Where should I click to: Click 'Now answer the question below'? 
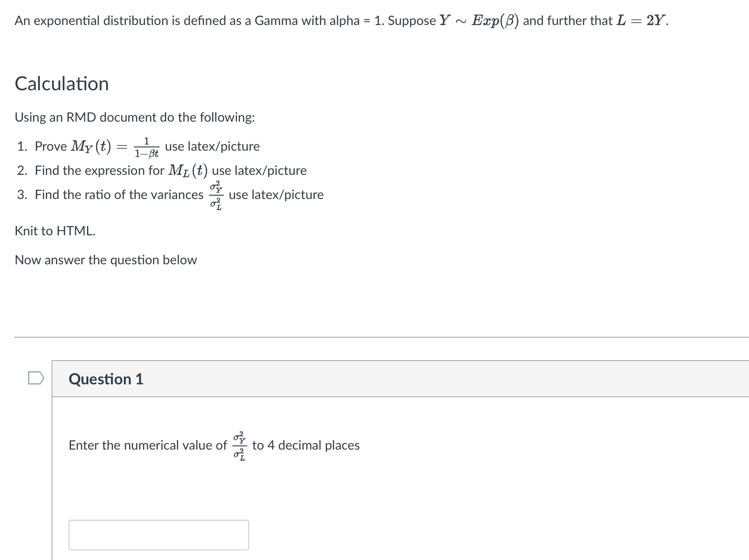coord(106,259)
